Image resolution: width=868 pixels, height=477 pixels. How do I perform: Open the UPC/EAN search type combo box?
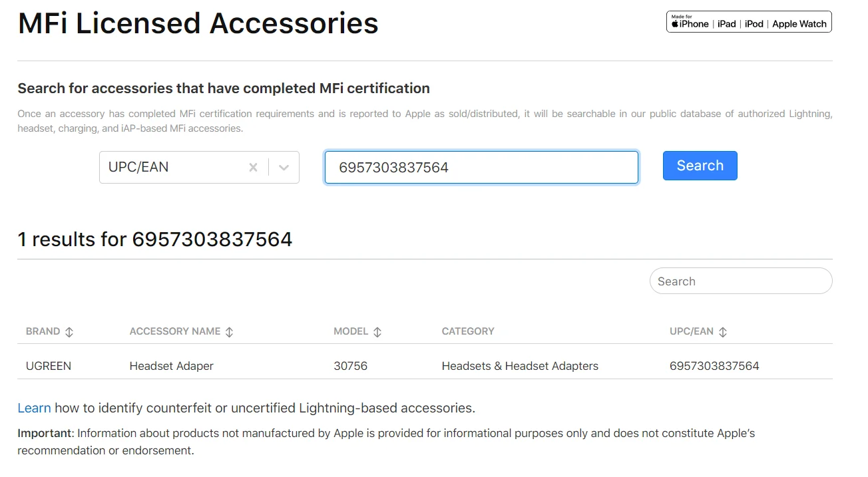173,168
